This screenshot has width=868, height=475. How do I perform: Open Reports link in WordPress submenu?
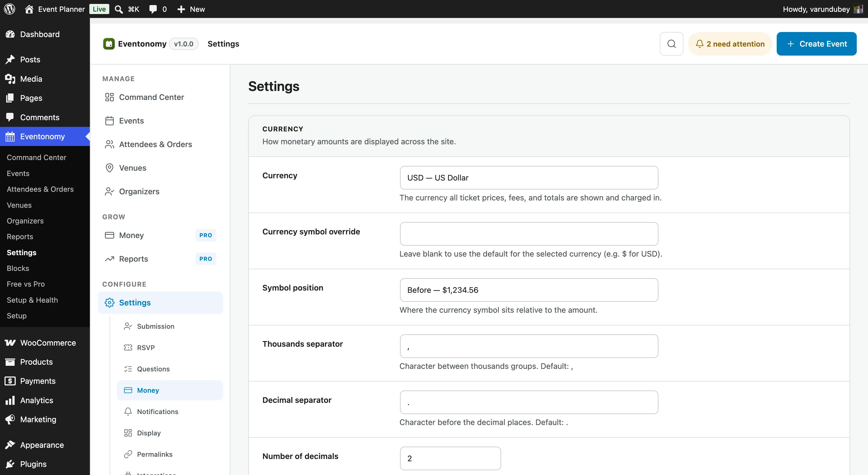[20, 237]
